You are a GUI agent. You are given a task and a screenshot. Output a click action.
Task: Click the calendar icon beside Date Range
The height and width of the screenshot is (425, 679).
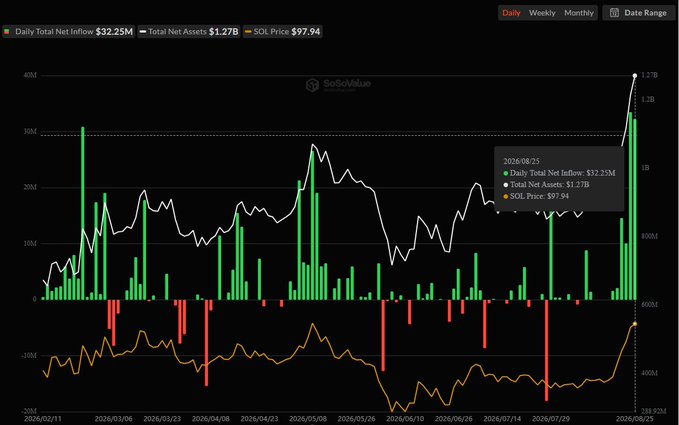click(x=614, y=13)
